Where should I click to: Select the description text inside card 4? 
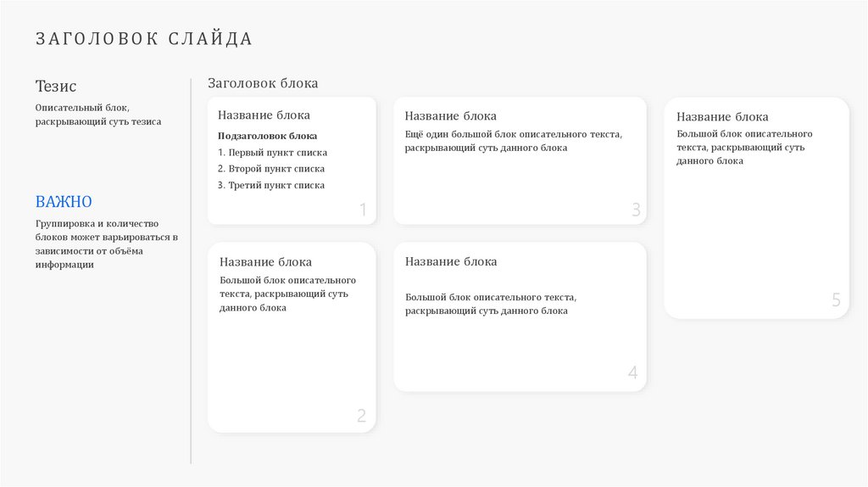(490, 304)
